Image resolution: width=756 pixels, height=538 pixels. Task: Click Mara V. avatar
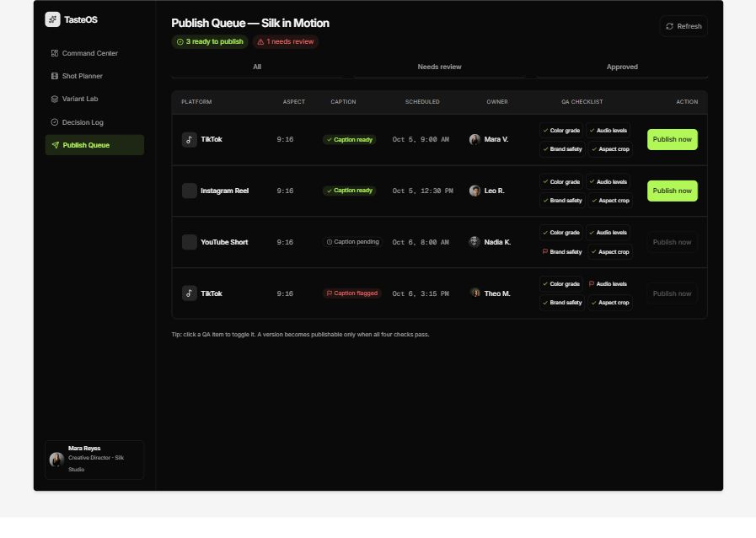point(475,139)
